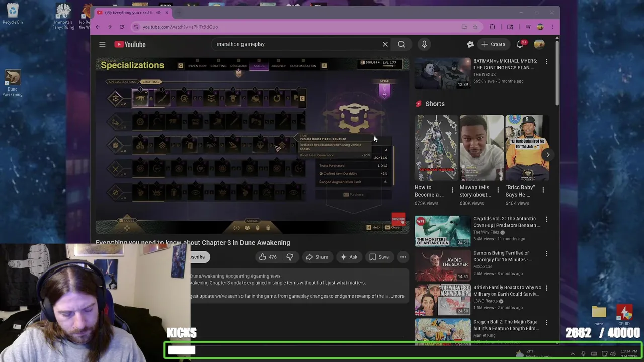Viewport: 644px width, 362px height.
Task: Open Batman vs Michael Myers video thumbnail
Action: click(x=442, y=73)
